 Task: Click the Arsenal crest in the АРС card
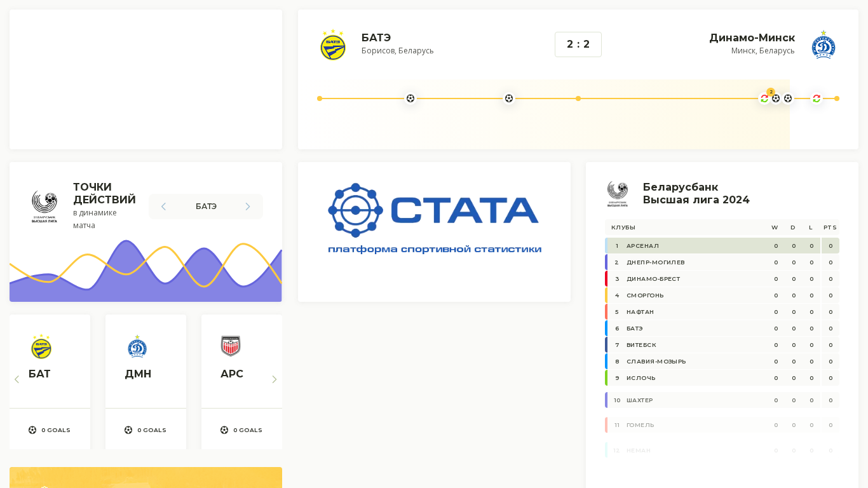tap(231, 346)
